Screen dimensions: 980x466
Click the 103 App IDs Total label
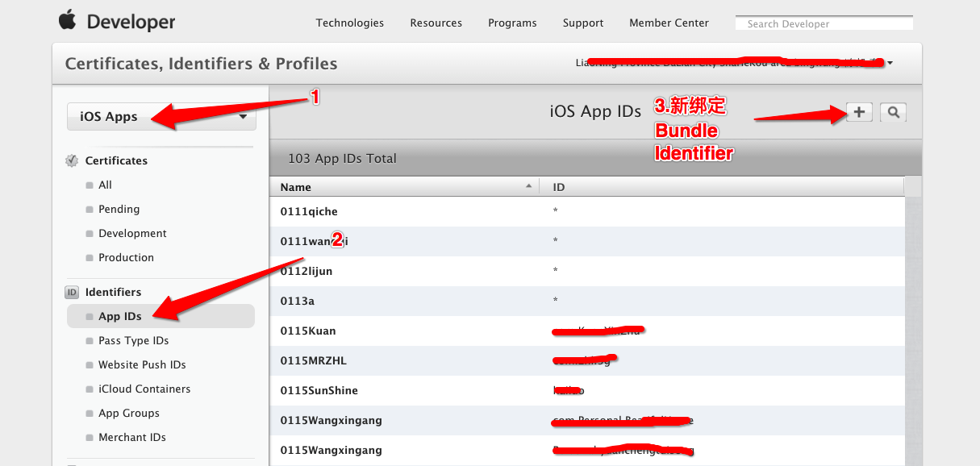[x=342, y=158]
